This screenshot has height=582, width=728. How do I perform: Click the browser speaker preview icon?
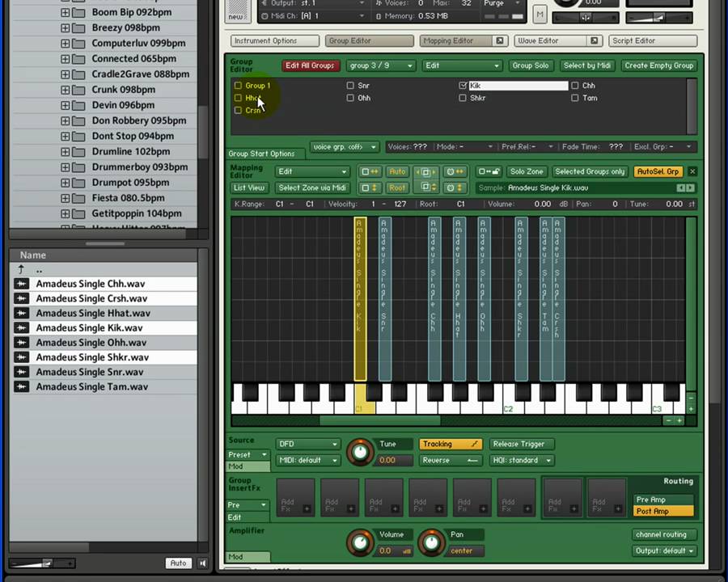(202, 563)
